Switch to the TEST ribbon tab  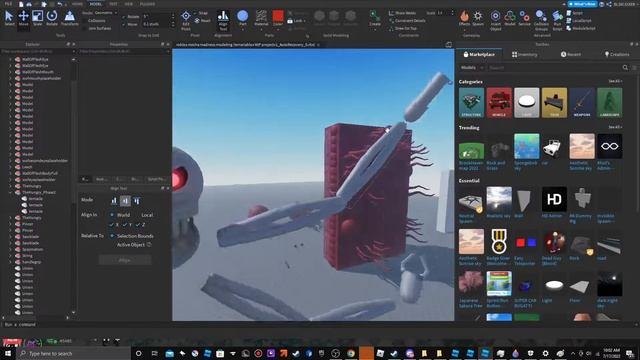pos(113,4)
